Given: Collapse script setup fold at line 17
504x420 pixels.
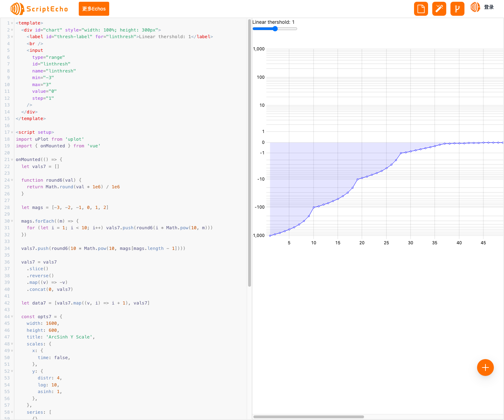Looking at the screenshot, I should [x=12, y=132].
